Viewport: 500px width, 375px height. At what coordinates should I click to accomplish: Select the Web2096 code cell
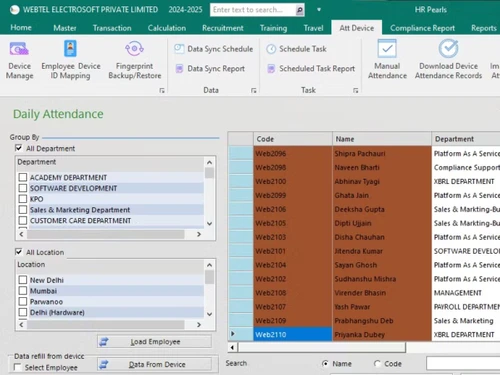pos(293,153)
